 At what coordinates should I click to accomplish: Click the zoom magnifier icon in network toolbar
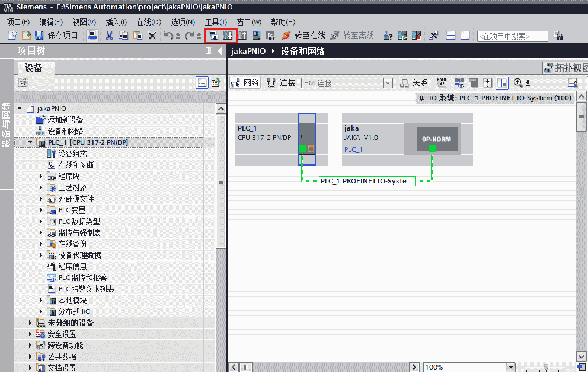[x=518, y=83]
